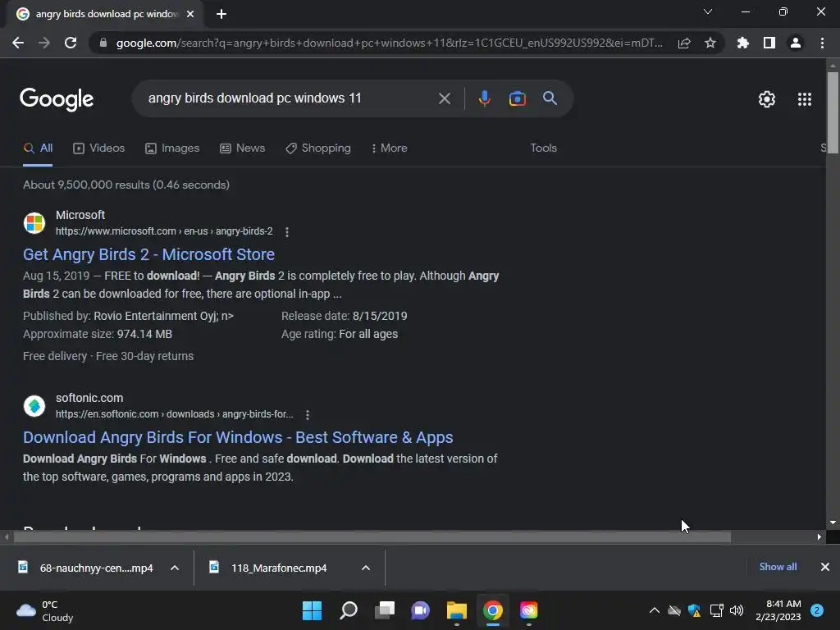840x630 pixels.
Task: Switch to News results tab
Action: 243,148
